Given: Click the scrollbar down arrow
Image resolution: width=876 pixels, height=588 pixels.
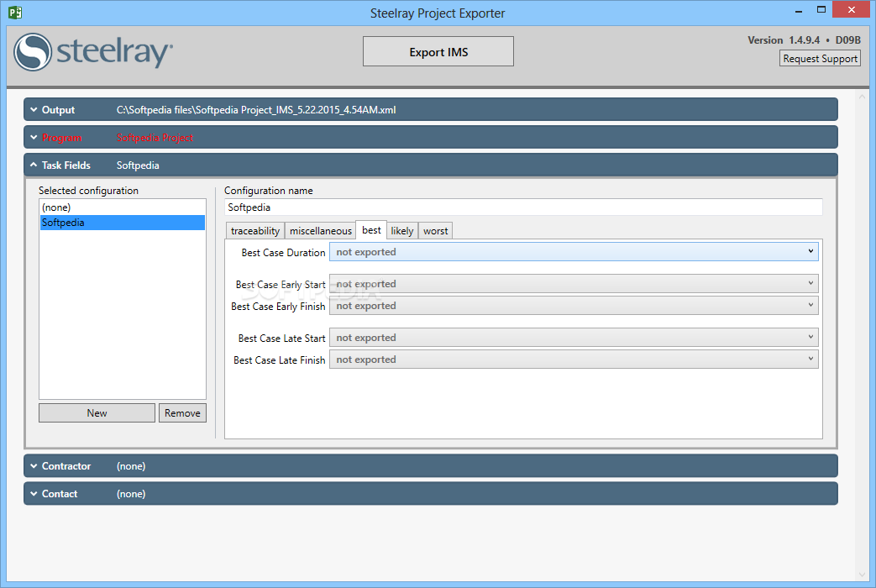Looking at the screenshot, I should [862, 575].
